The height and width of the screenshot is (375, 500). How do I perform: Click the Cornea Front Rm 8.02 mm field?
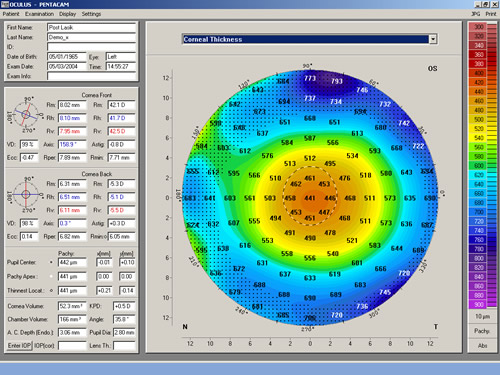[x=72, y=105]
